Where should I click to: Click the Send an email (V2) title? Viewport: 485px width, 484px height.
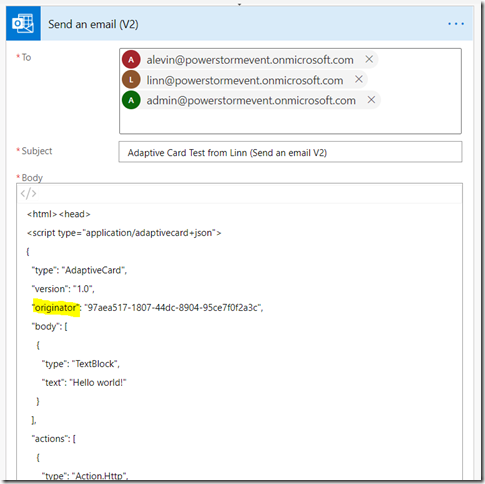point(93,24)
